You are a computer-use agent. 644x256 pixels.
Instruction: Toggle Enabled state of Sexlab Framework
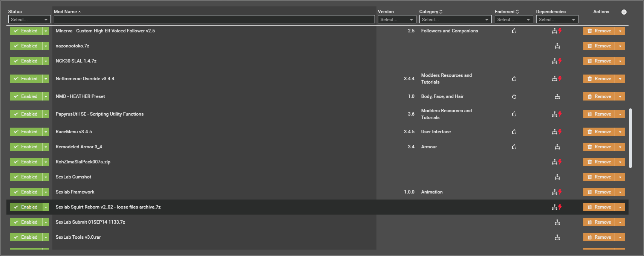(x=26, y=192)
